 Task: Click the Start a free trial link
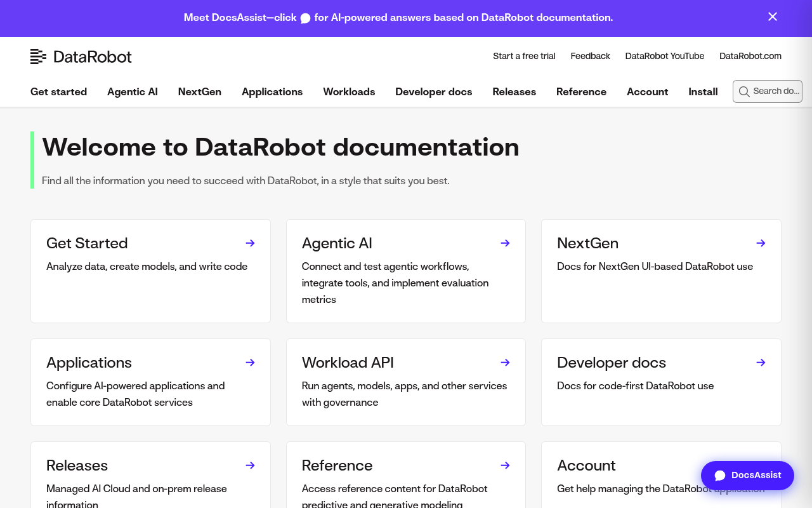(x=524, y=56)
